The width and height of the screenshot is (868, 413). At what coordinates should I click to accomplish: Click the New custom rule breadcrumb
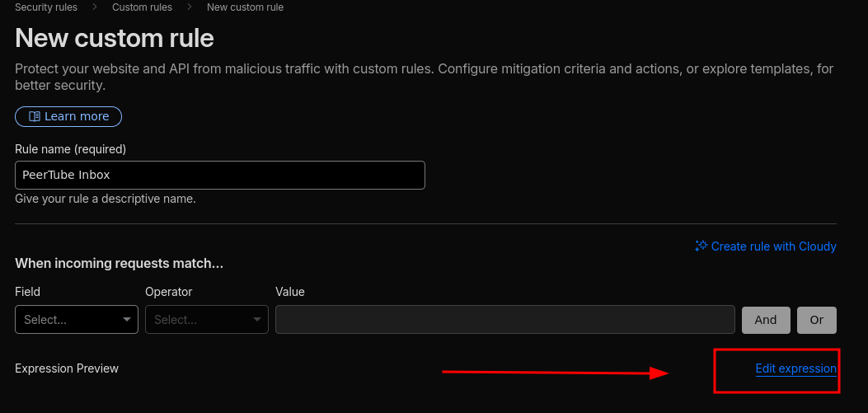(x=245, y=7)
